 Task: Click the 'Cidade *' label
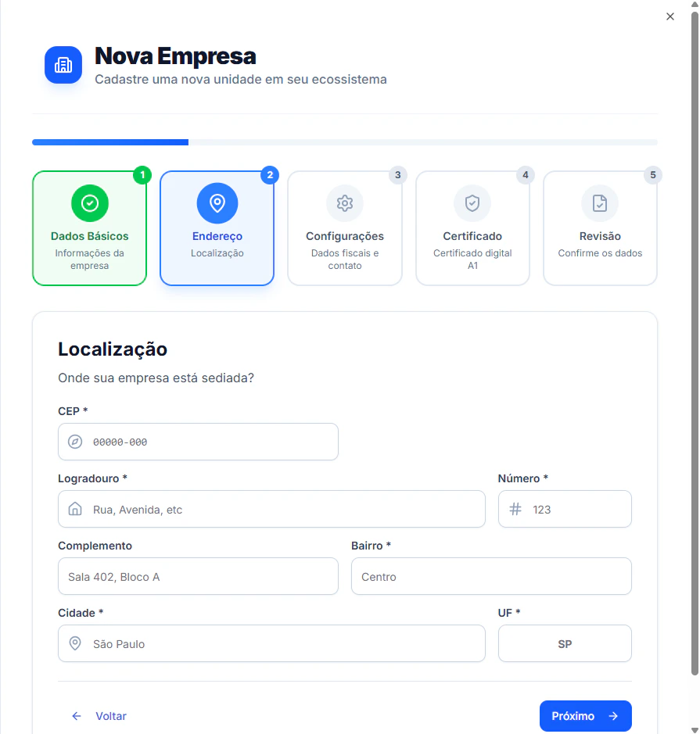(81, 613)
